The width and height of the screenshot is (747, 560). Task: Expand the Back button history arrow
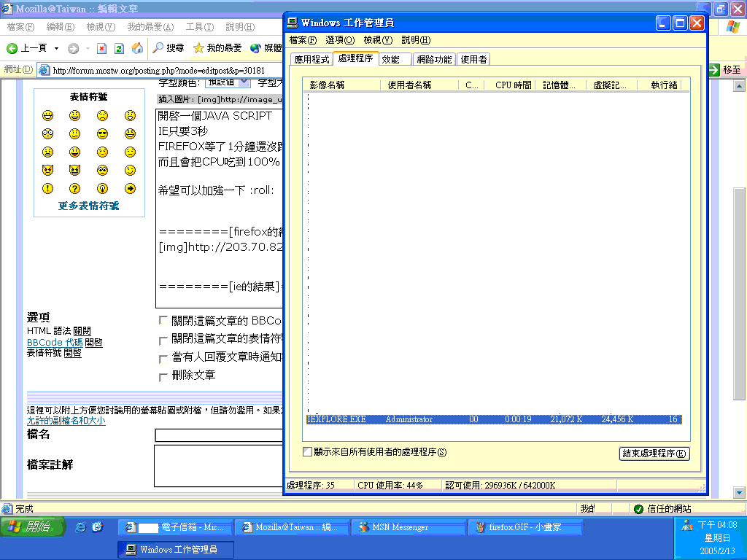pos(56,48)
